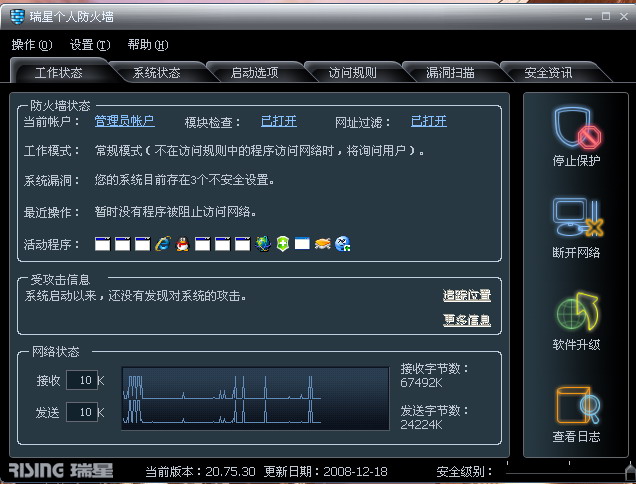
Task: Click the disconnect network computer icon
Action: (x=576, y=217)
